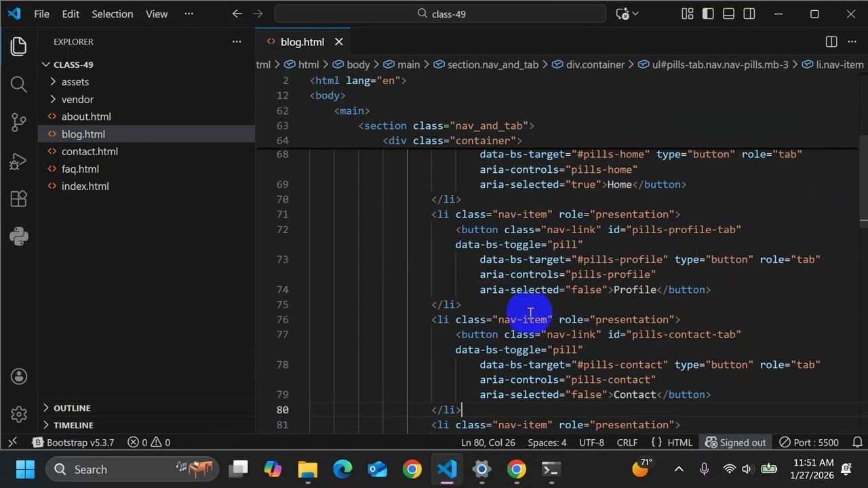Split the editor right
This screenshot has height=488, width=868.
point(831,41)
